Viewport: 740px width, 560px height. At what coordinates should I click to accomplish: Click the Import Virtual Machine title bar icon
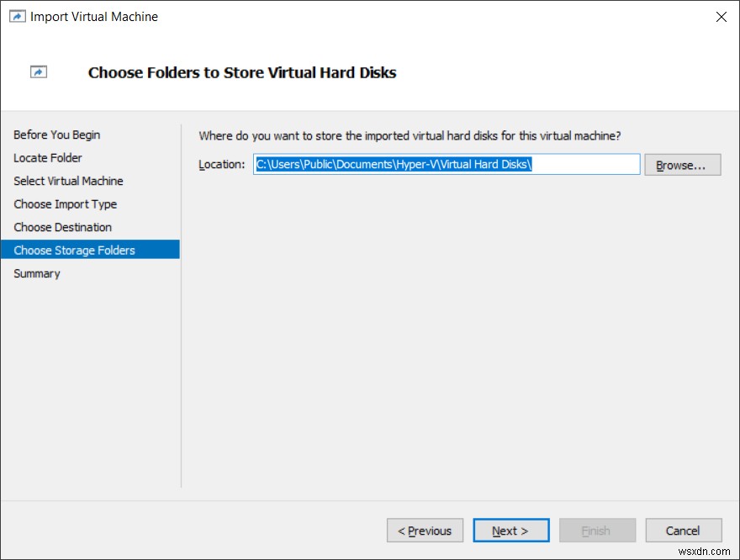17,16
